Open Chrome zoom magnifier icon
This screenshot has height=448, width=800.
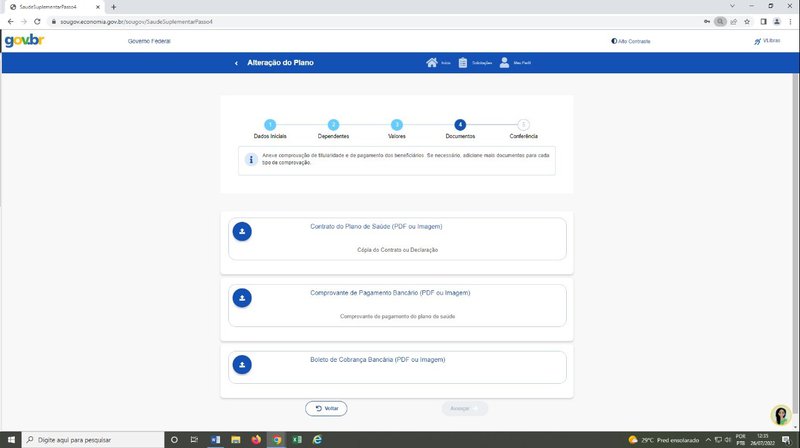pos(720,21)
